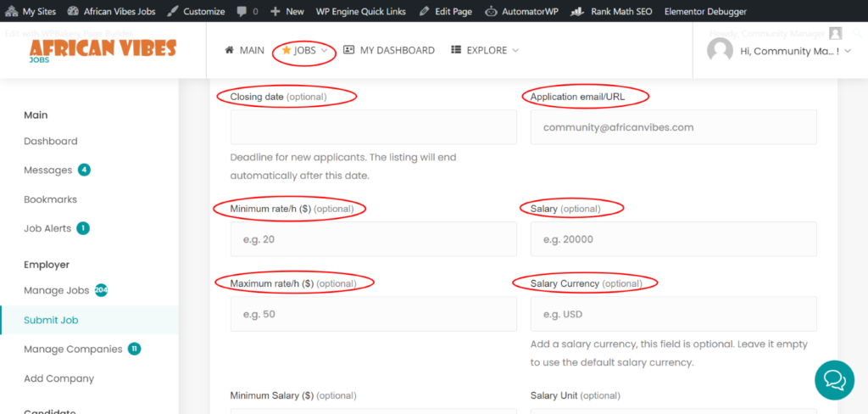Open Elementor Debugger
Viewport: 868px width, 414px height.
(705, 11)
